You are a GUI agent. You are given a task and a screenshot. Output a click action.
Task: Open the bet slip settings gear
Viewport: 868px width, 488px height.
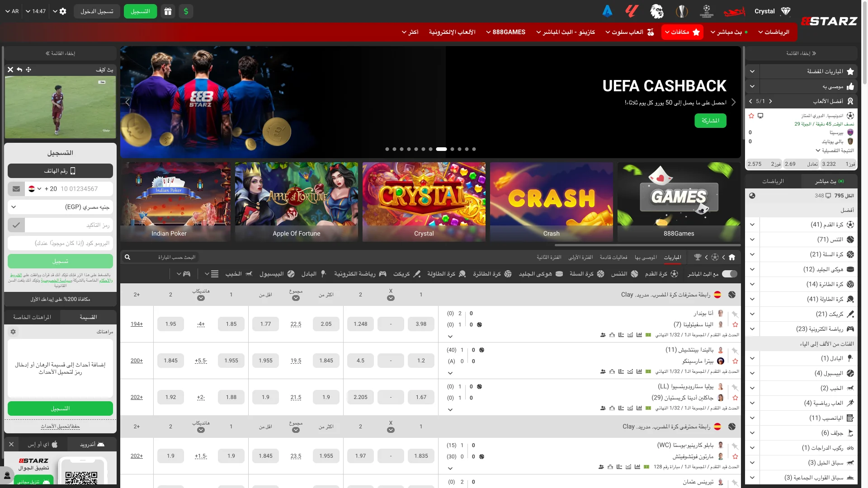click(x=13, y=332)
